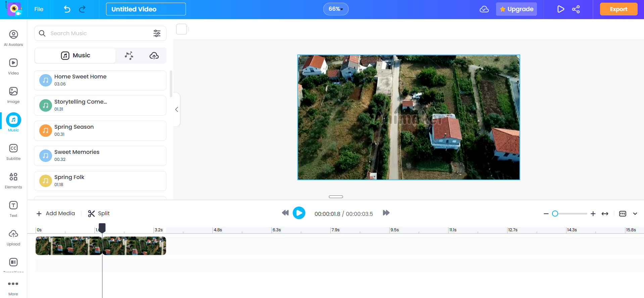Select the Spring Season music track
Image resolution: width=644 pixels, height=298 pixels.
[x=100, y=131]
